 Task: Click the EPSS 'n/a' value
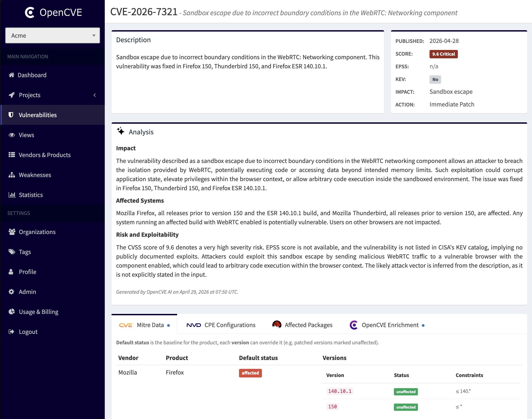tap(434, 66)
